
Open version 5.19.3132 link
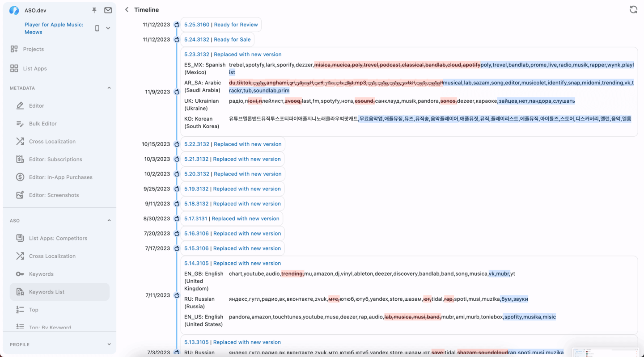click(196, 189)
